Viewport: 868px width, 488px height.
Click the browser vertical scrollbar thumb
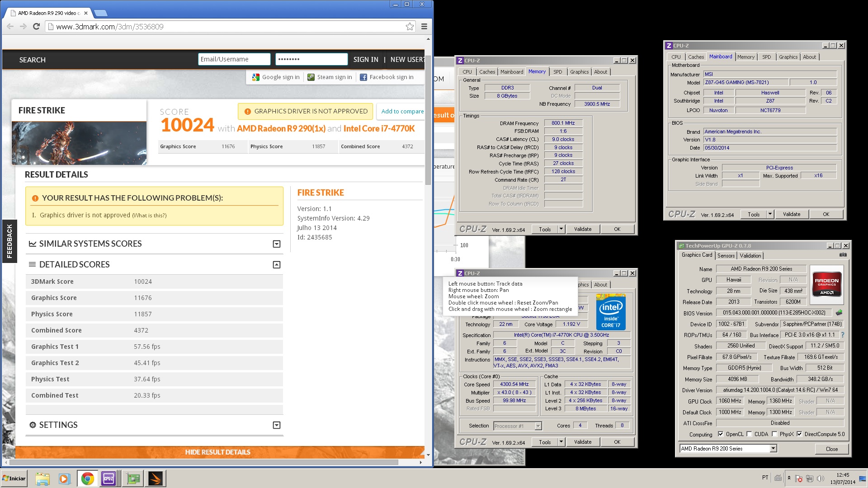[428, 120]
